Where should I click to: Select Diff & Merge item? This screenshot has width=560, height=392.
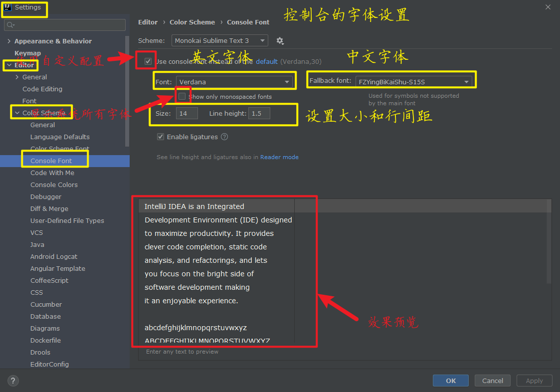tap(49, 208)
